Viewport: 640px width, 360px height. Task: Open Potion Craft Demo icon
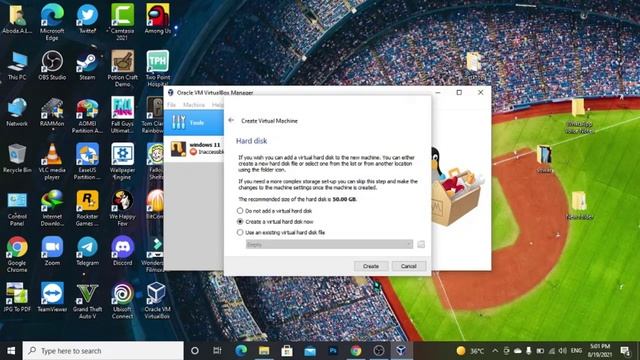click(x=122, y=69)
